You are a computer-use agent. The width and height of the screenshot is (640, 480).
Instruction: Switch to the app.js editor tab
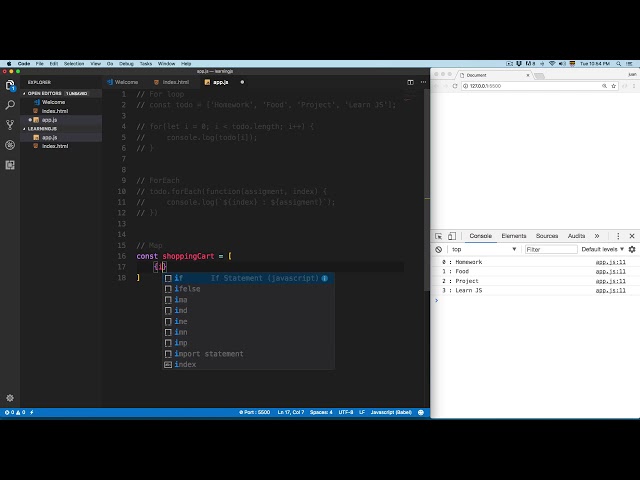click(217, 82)
